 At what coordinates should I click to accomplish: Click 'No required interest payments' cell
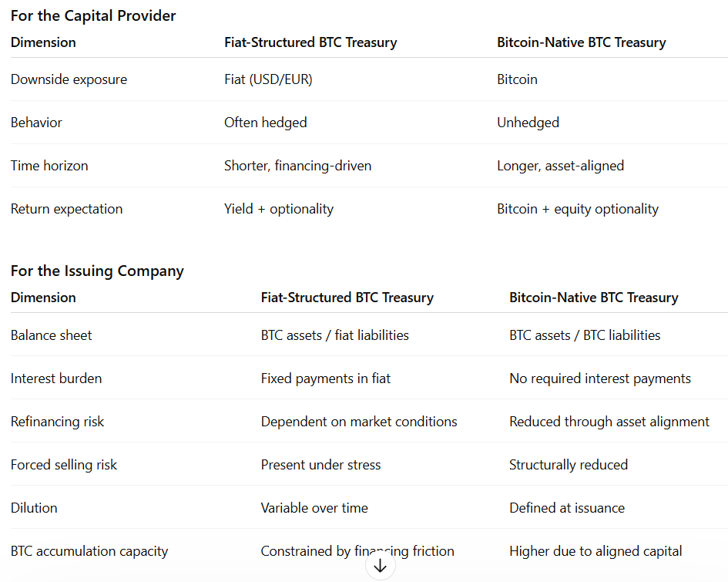coord(600,378)
